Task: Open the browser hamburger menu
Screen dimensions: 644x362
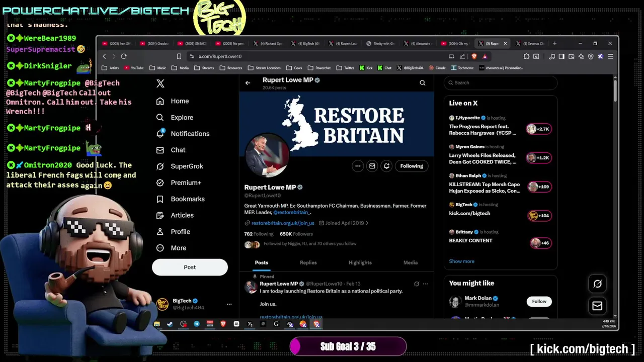Action: (x=610, y=56)
